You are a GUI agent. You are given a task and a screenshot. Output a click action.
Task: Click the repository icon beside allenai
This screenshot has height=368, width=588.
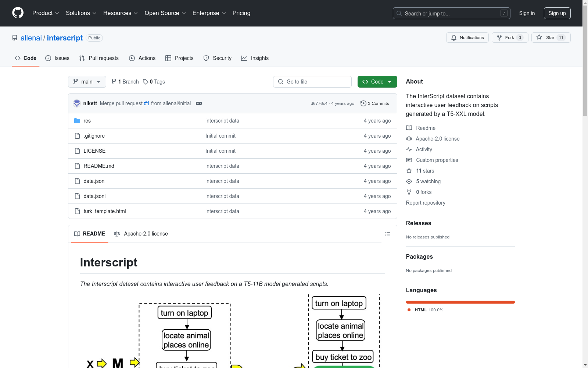coord(15,38)
